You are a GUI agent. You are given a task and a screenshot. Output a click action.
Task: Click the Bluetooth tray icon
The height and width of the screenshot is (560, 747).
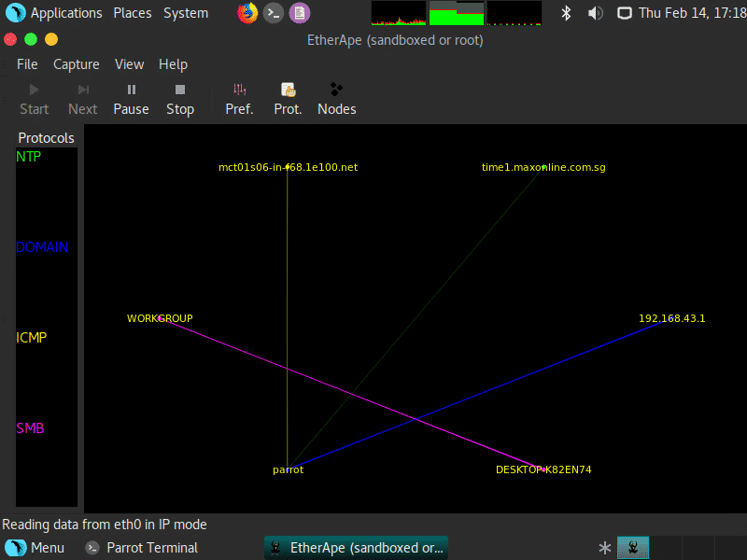566,13
